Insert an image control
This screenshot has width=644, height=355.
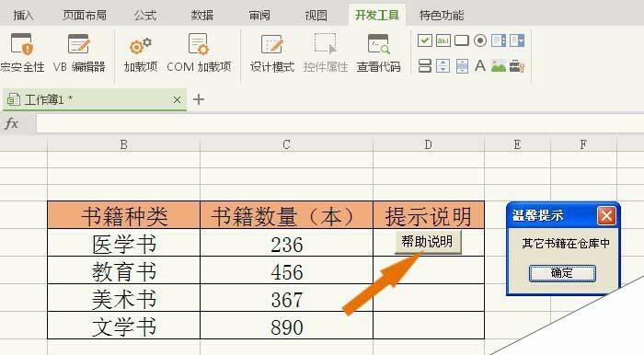499,65
